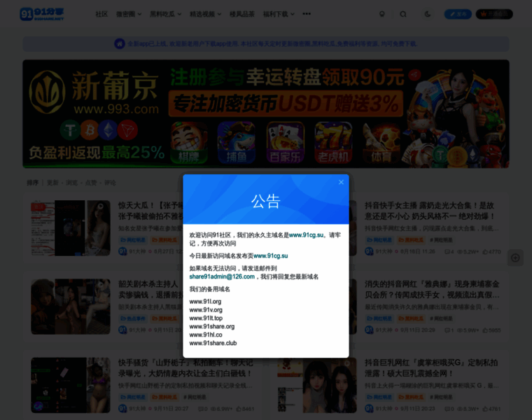
Task: Click 网红明星 tag under 消失的抖音网红 post
Action: point(379,318)
